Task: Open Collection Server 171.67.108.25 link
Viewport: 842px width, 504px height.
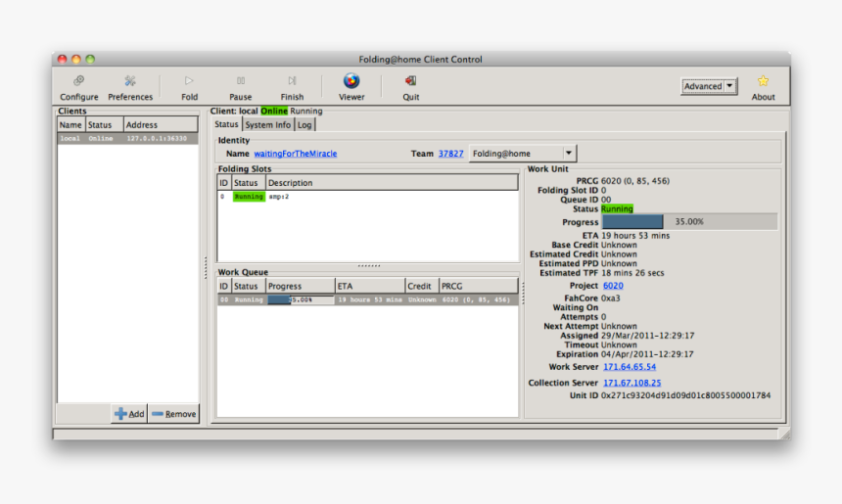Action: [632, 383]
